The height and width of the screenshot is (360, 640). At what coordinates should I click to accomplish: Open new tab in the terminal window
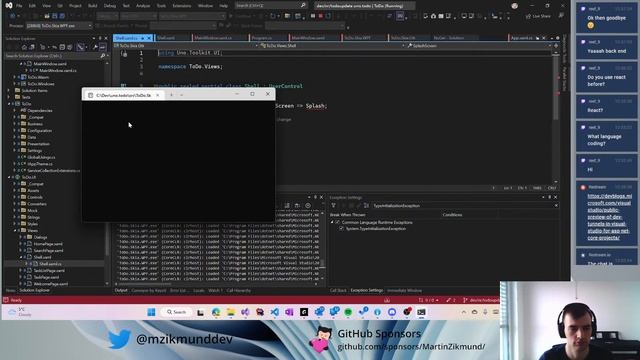pyautogui.click(x=171, y=95)
